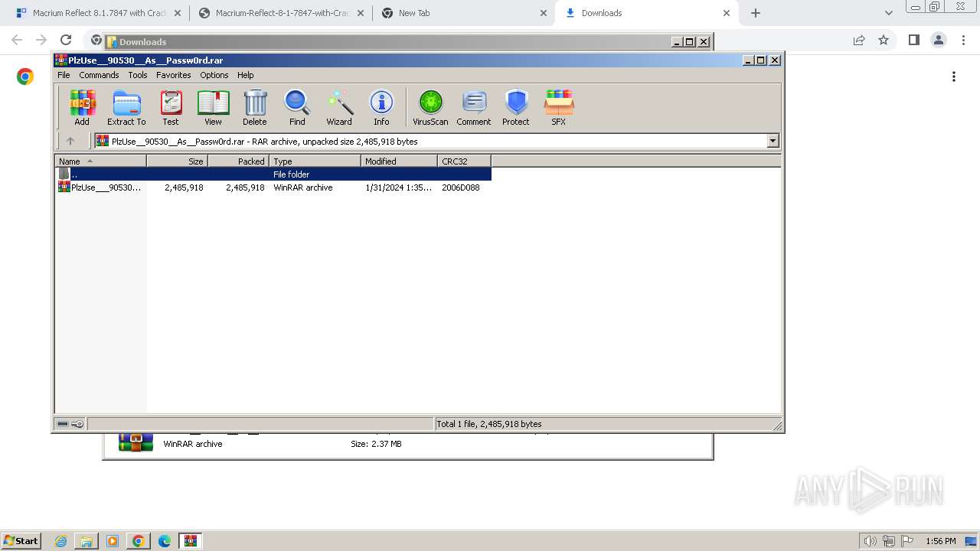
Task: Click the Extract To toolbar icon
Action: (126, 107)
